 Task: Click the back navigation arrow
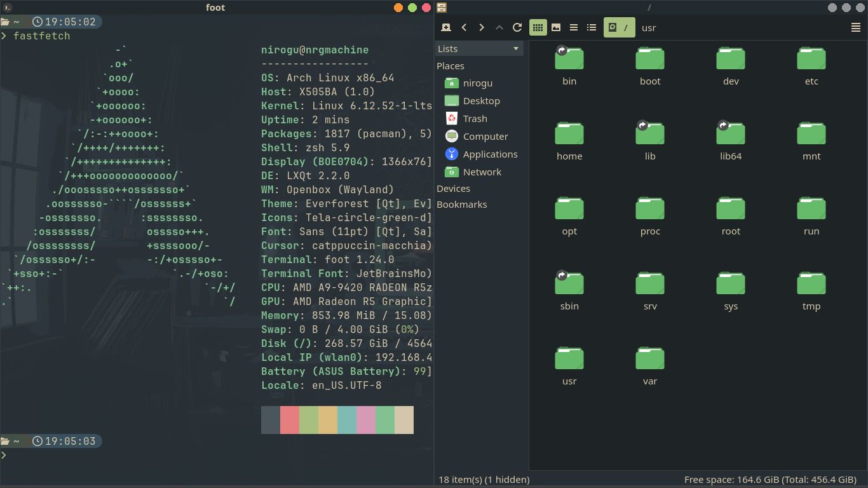464,27
